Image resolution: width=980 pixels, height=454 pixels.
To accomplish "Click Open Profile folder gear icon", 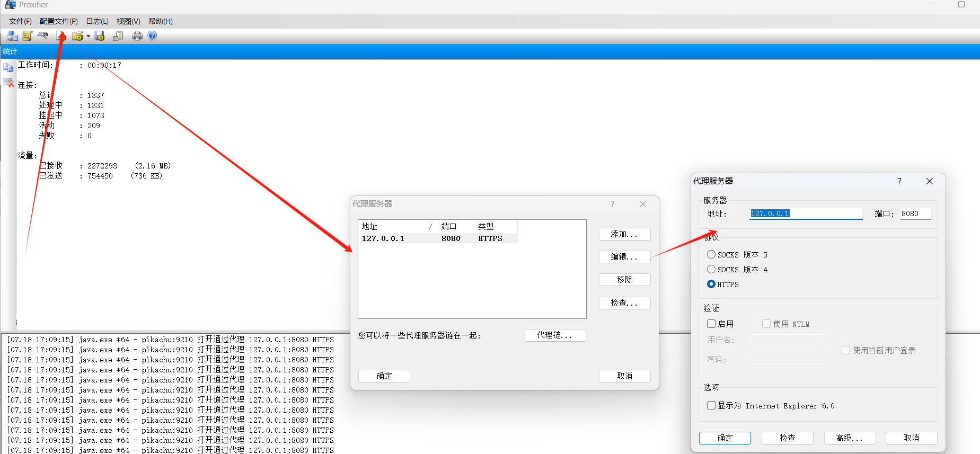I will coord(77,35).
